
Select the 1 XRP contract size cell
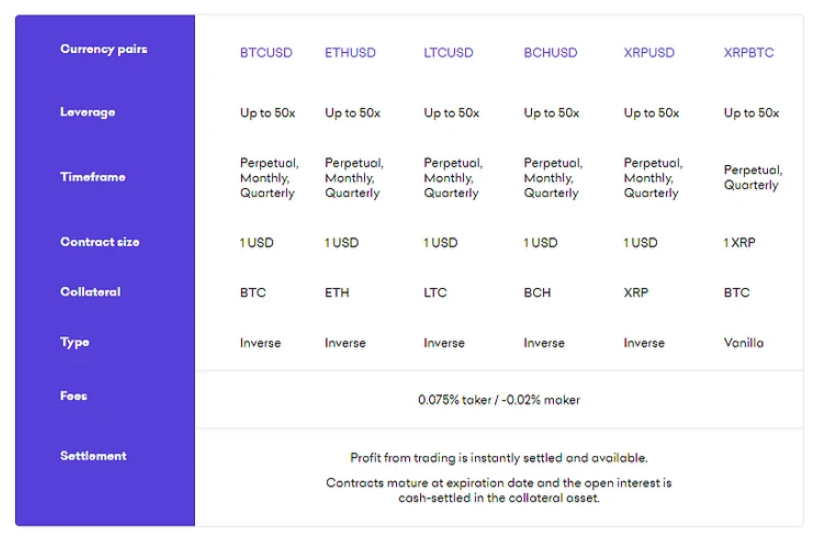[739, 242]
